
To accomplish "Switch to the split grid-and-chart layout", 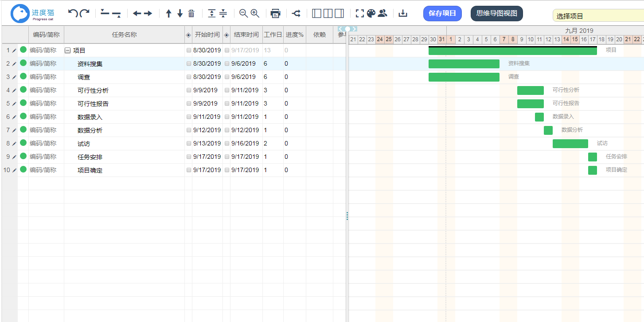I will pyautogui.click(x=328, y=13).
